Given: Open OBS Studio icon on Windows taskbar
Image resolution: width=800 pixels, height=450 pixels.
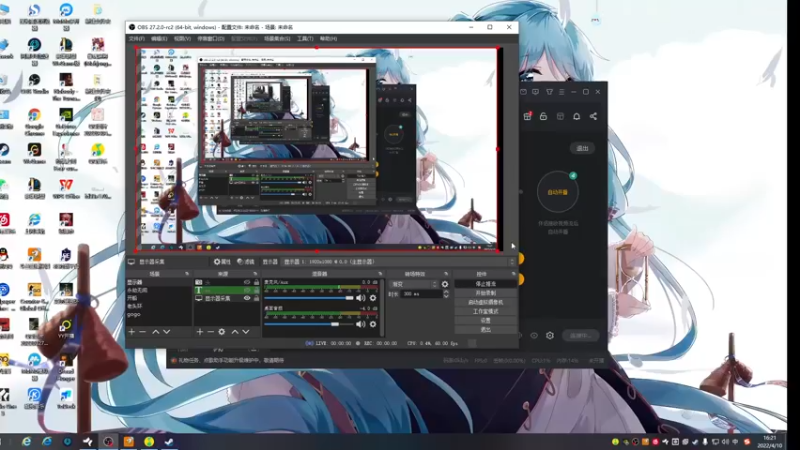Looking at the screenshot, I should tap(108, 441).
